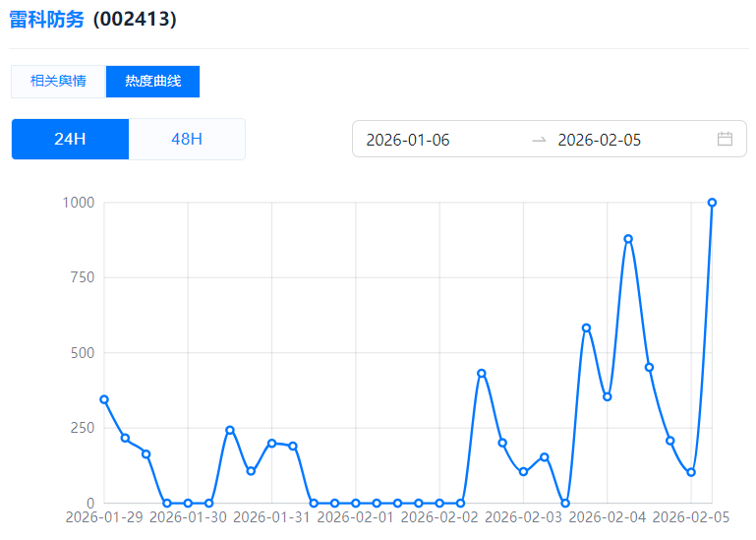Viewport: 756px width, 540px height.
Task: Select the first data point on the curve
Action: 104,399
